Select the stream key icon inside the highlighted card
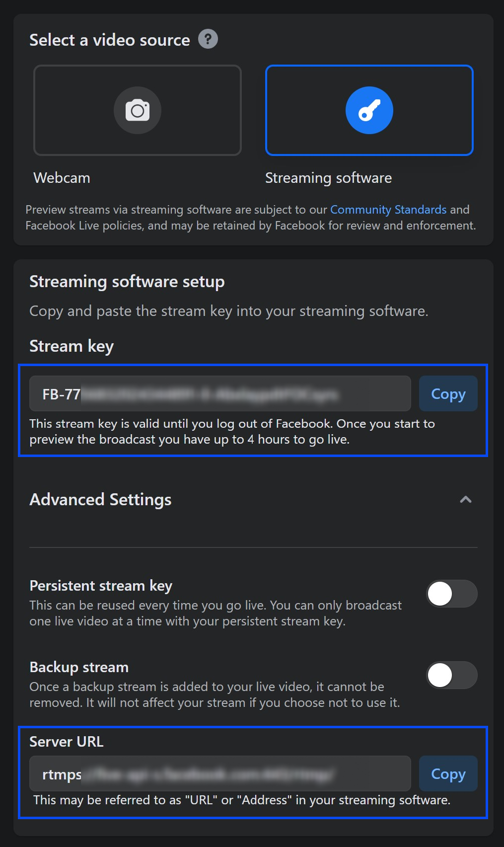This screenshot has height=847, width=504. point(368,110)
